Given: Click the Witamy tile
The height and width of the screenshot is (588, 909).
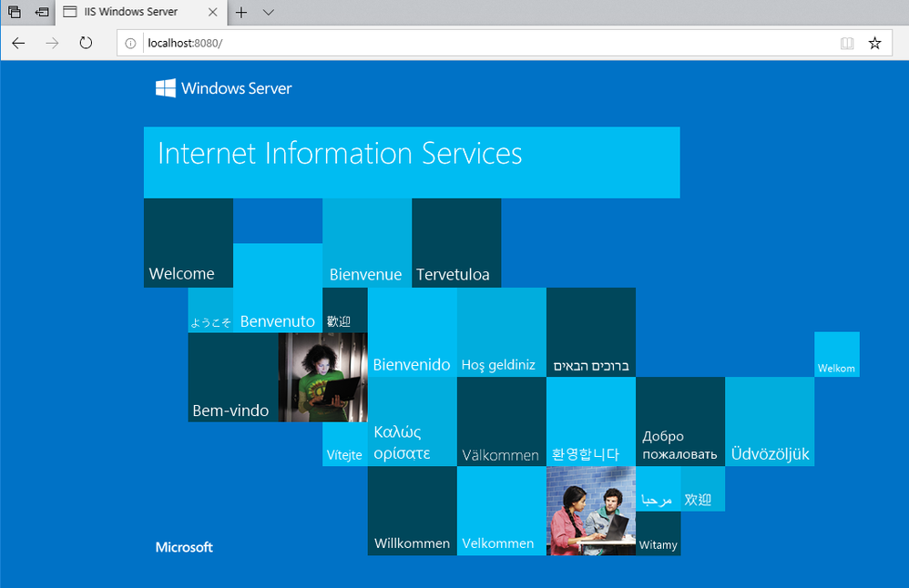Looking at the screenshot, I should 658,533.
